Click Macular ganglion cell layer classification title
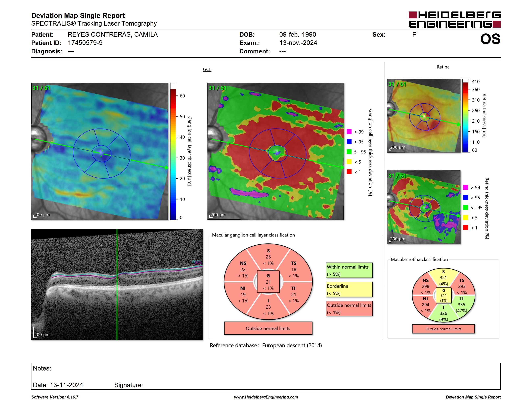 pos(253,235)
